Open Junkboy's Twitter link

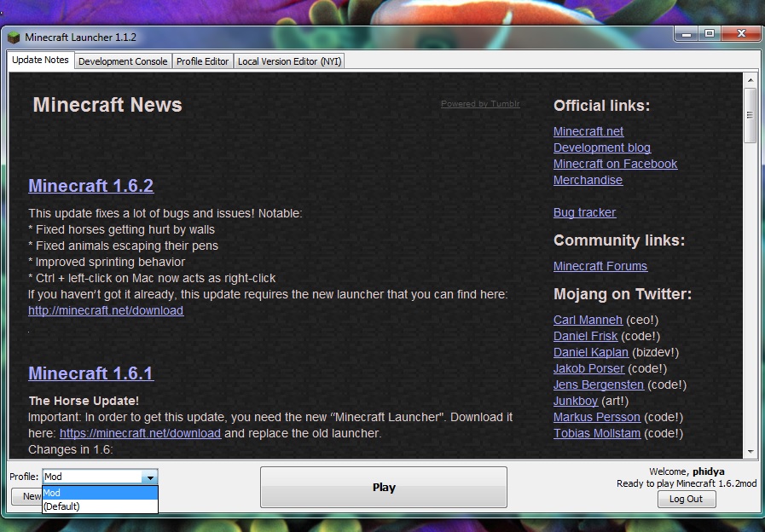[576, 401]
